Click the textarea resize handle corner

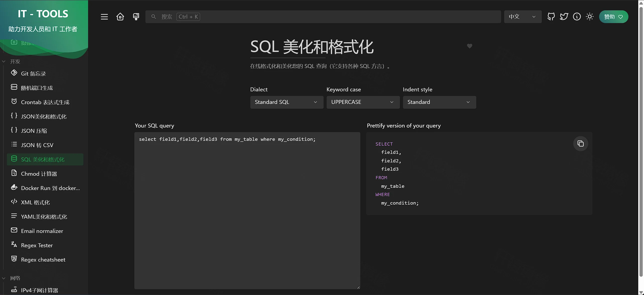358,287
